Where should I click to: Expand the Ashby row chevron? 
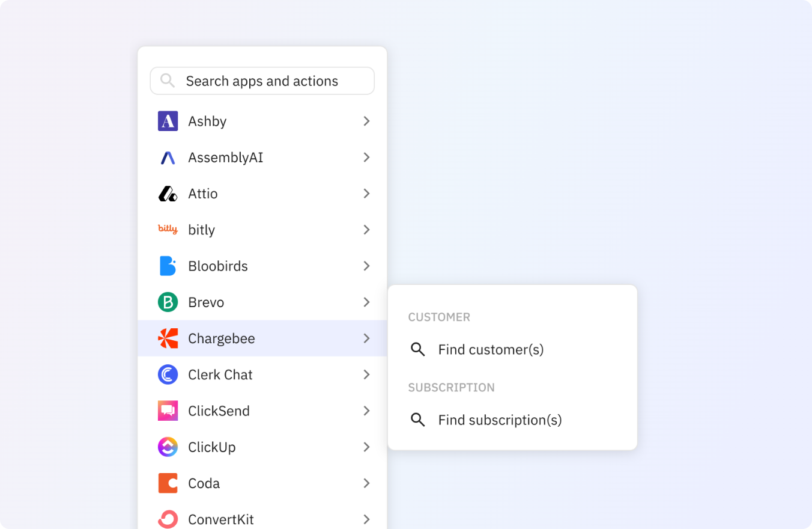[x=366, y=121]
